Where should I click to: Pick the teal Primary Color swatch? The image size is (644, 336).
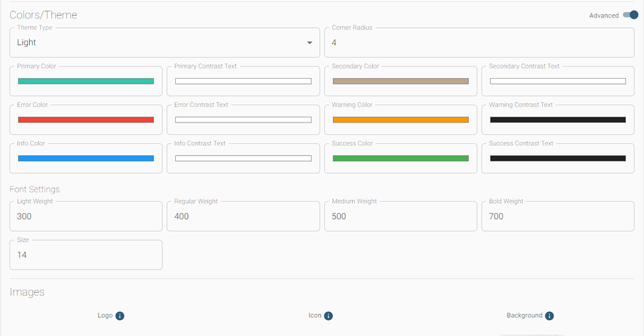(86, 81)
